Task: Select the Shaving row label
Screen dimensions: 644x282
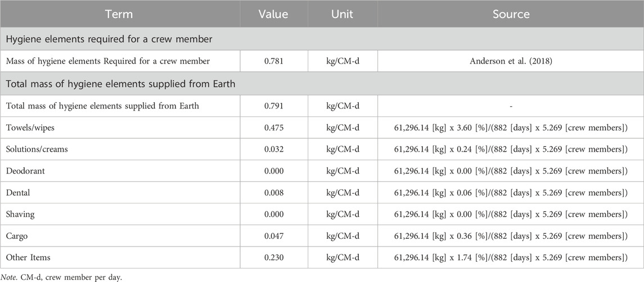Action: [20, 214]
